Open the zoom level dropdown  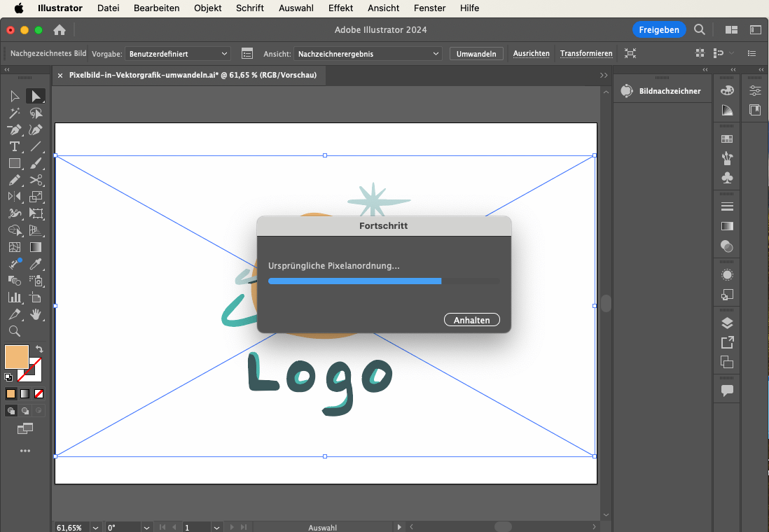coord(97,527)
